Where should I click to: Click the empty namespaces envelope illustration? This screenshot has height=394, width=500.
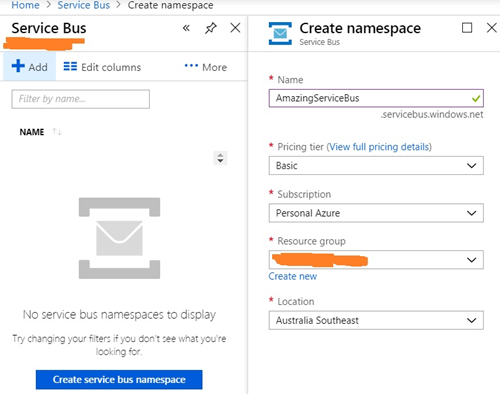click(x=119, y=238)
